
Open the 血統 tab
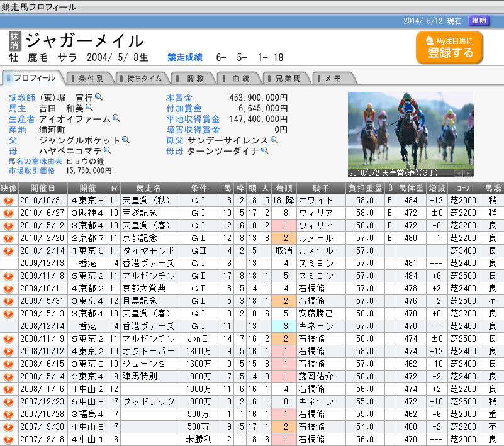point(240,79)
